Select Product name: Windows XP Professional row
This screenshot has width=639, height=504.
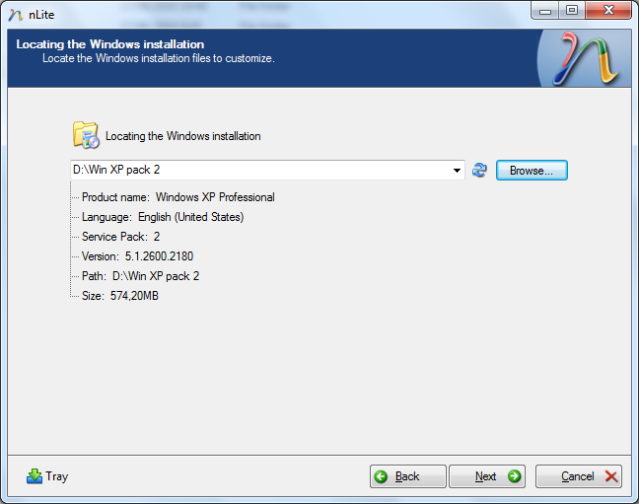click(x=178, y=197)
